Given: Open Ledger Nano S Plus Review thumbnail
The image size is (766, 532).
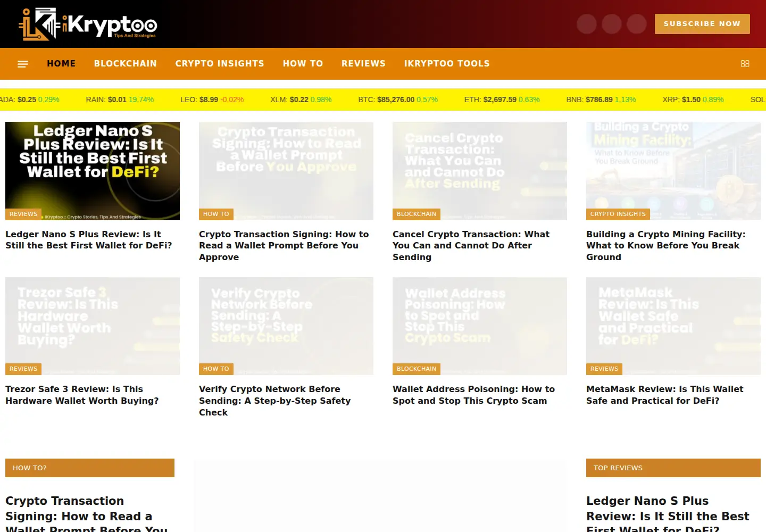Looking at the screenshot, I should (x=93, y=171).
